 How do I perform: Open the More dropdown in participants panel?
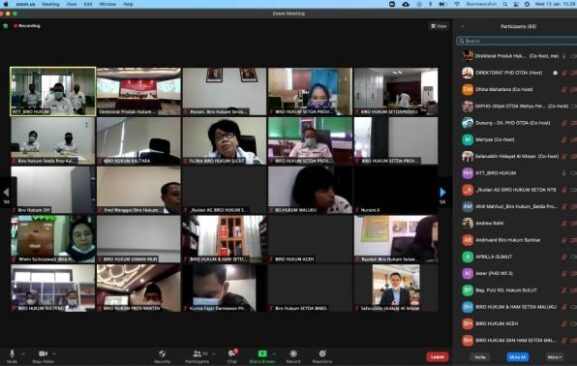click(x=554, y=357)
